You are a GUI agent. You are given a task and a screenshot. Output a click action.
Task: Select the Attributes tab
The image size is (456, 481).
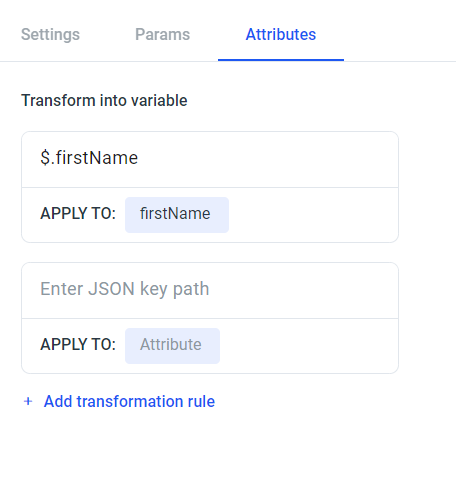281,34
